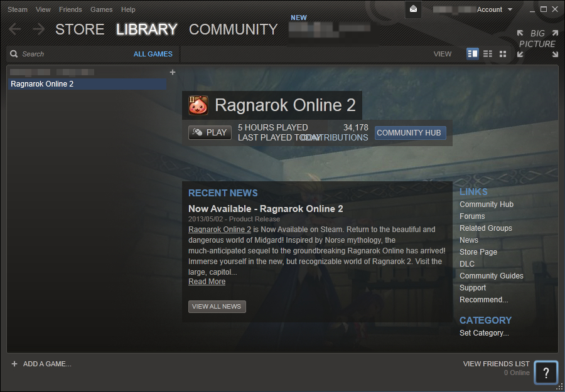Go to the Library tab

147,29
